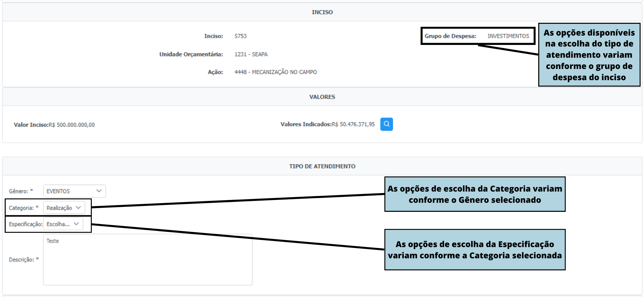Click the callout about Categoria varying by Gênero
The image size is (644, 297).
point(475,194)
